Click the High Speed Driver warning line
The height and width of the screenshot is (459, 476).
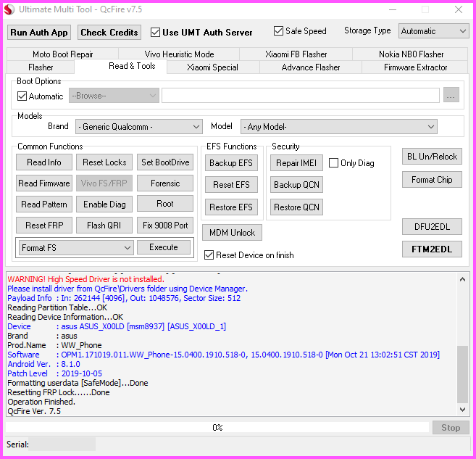85,279
